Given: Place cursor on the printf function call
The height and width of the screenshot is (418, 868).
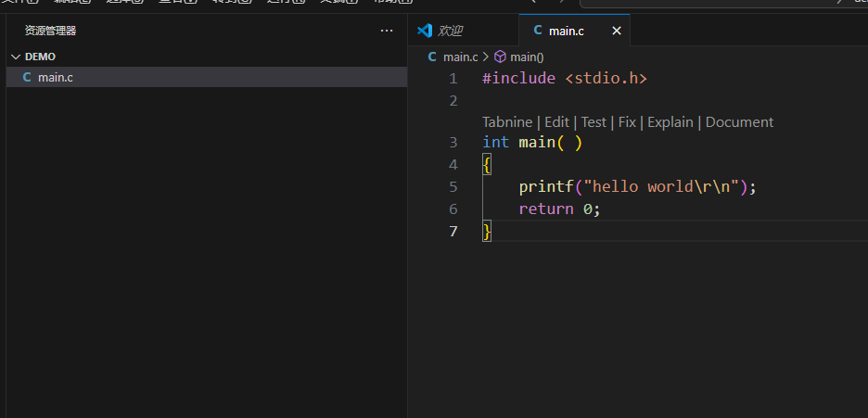Looking at the screenshot, I should click(x=546, y=186).
